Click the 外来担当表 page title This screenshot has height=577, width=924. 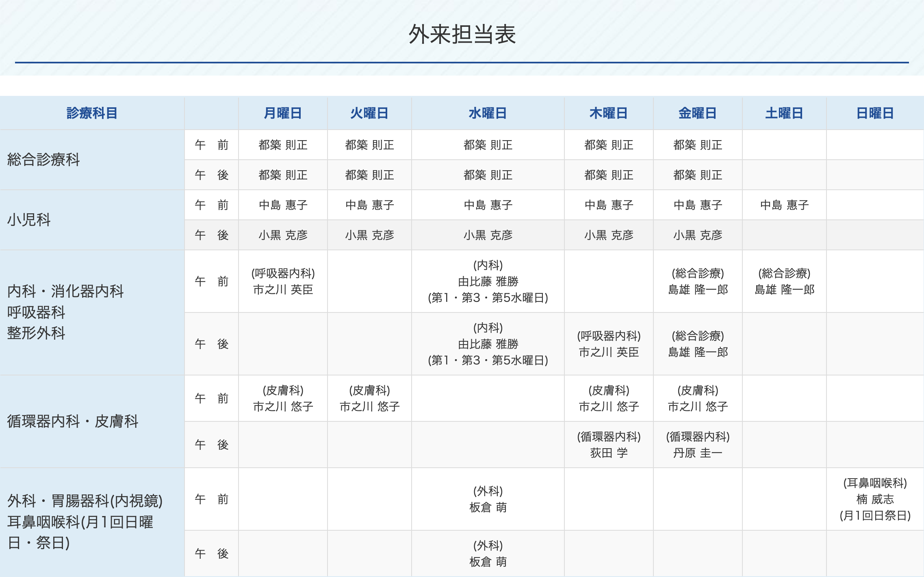pos(462,34)
